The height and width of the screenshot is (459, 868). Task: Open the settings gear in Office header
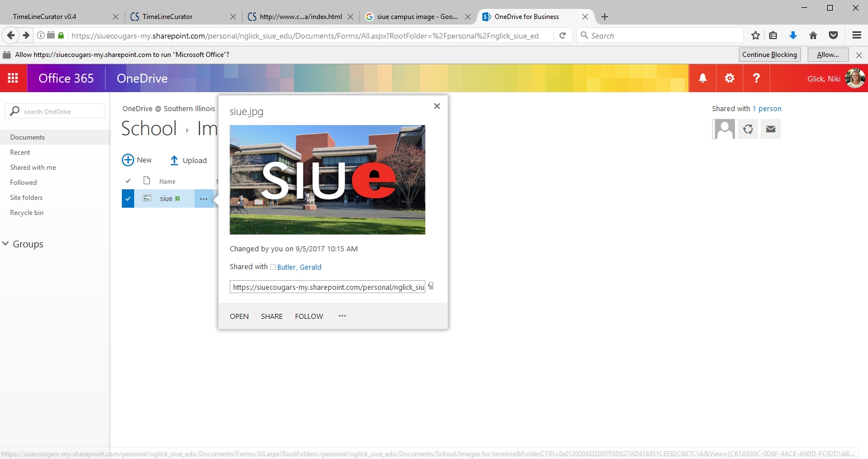pyautogui.click(x=729, y=78)
